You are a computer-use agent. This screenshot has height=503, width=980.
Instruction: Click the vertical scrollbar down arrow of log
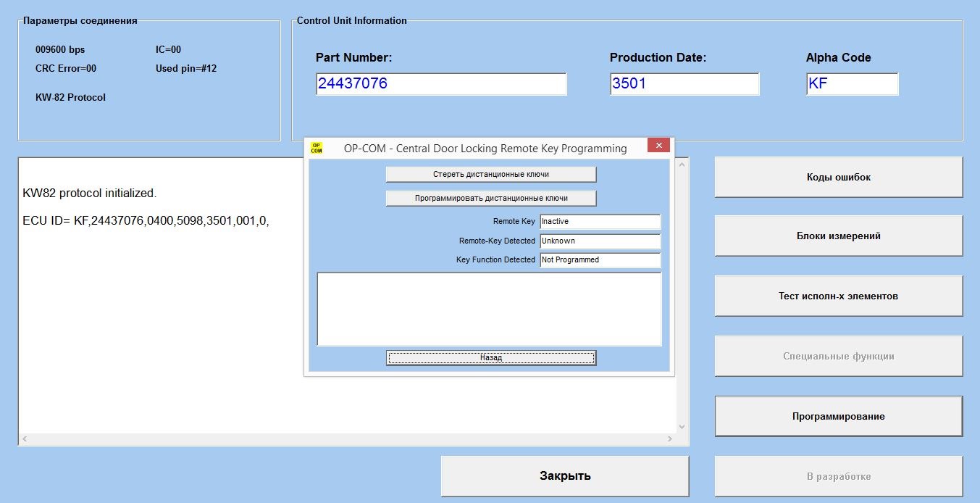tap(682, 427)
